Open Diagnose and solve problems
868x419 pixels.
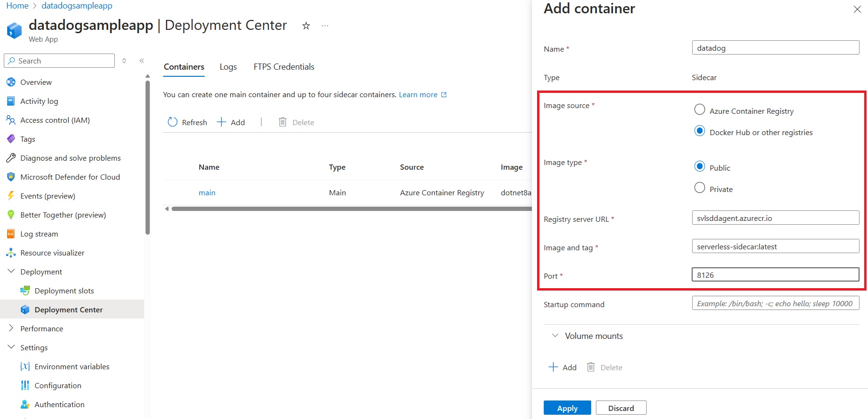pyautogui.click(x=70, y=158)
